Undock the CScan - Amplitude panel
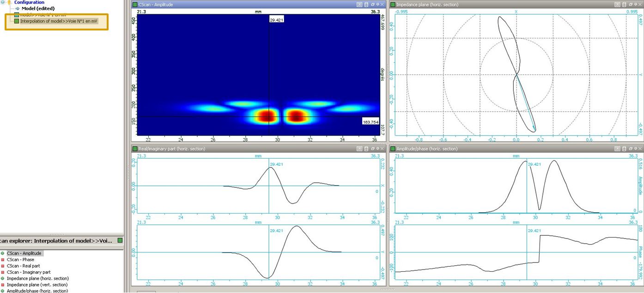The width and height of the screenshot is (644, 293). 373,5
